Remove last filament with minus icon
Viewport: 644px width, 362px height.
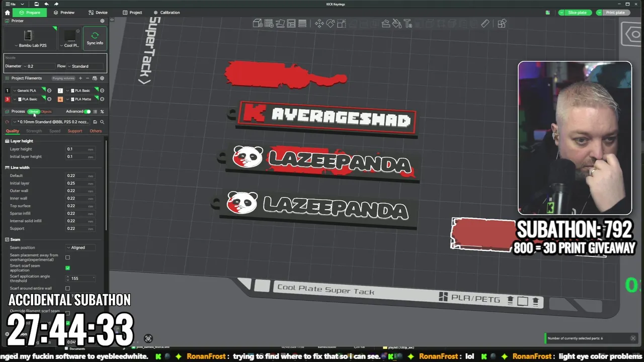[x=87, y=78]
